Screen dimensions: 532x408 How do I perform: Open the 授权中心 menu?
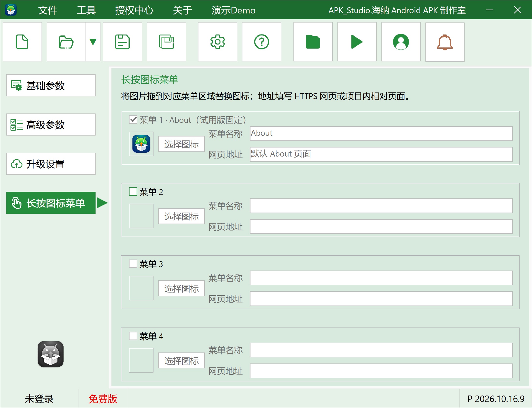(134, 10)
